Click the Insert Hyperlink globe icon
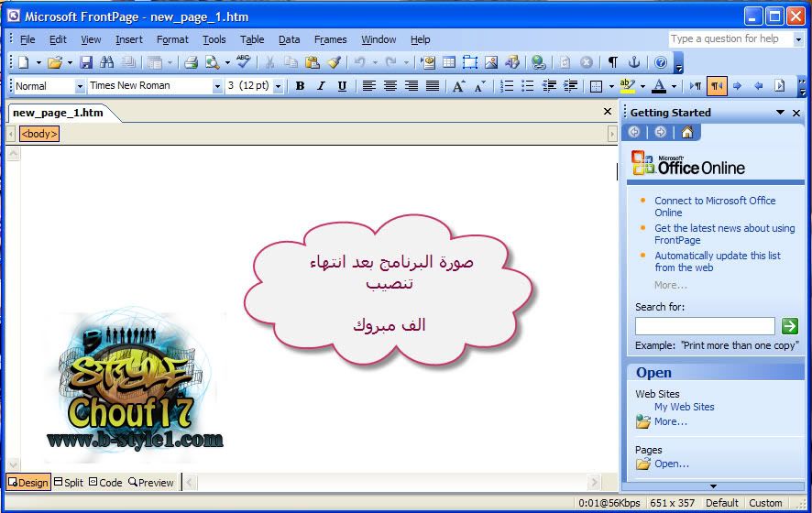 [x=539, y=62]
